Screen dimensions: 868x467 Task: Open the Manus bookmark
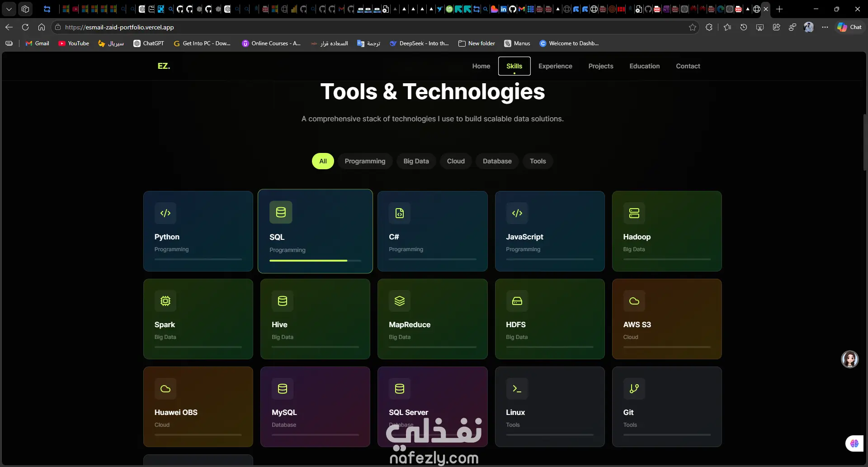coord(517,43)
